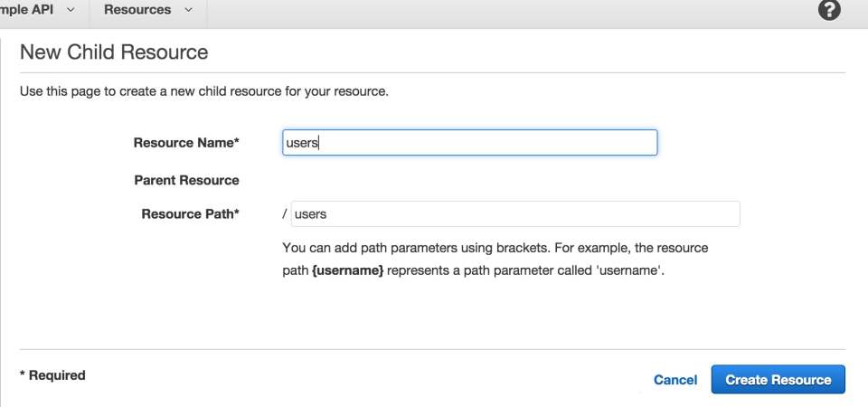
Task: Focus the Resource Path input field
Action: click(x=515, y=213)
